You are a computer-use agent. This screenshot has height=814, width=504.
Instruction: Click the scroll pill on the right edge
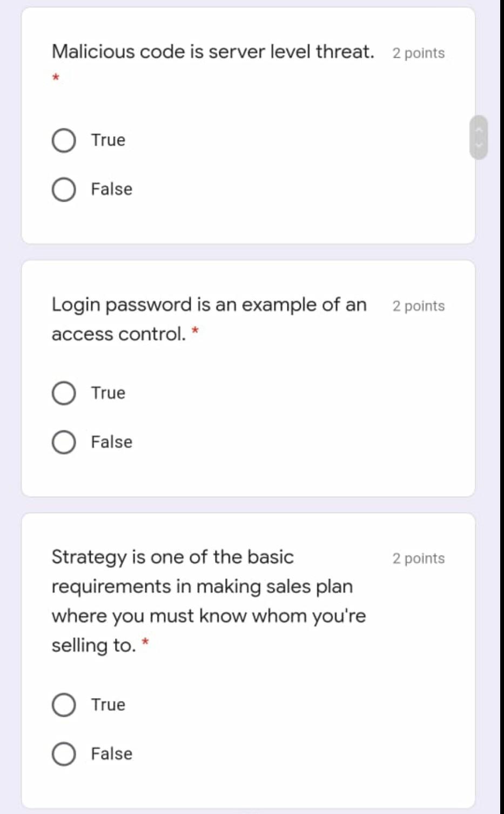pyautogui.click(x=478, y=139)
